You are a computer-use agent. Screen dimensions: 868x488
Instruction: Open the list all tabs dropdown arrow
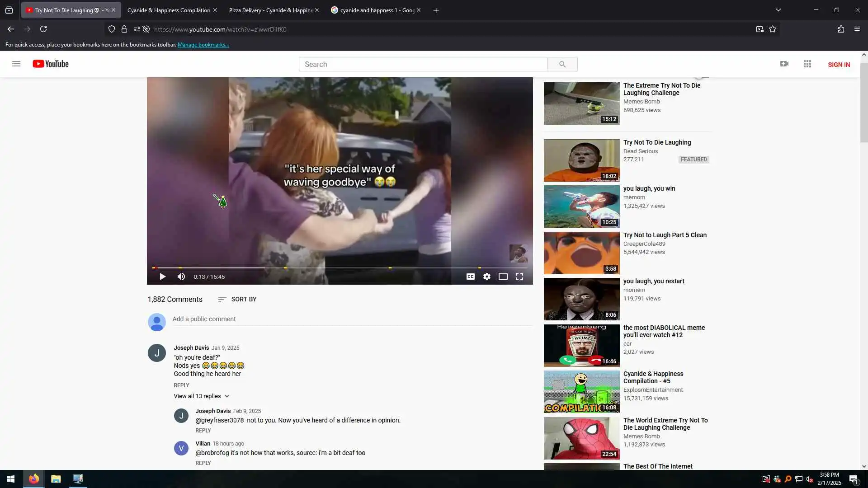tap(778, 10)
